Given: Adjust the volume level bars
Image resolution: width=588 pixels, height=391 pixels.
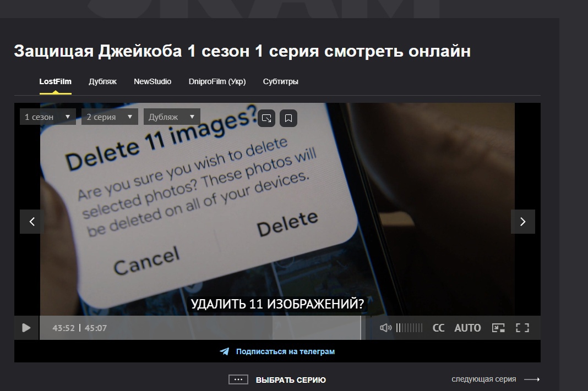Looking at the screenshot, I should [409, 328].
